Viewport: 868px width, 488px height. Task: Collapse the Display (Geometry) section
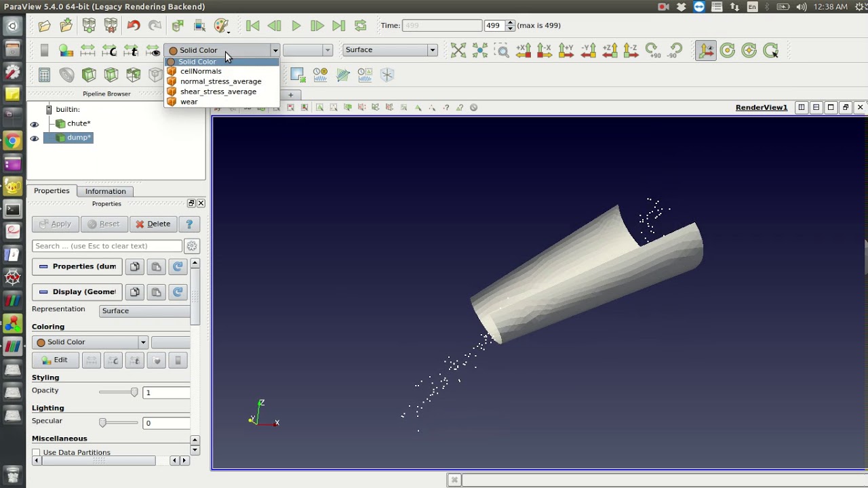pos(77,292)
